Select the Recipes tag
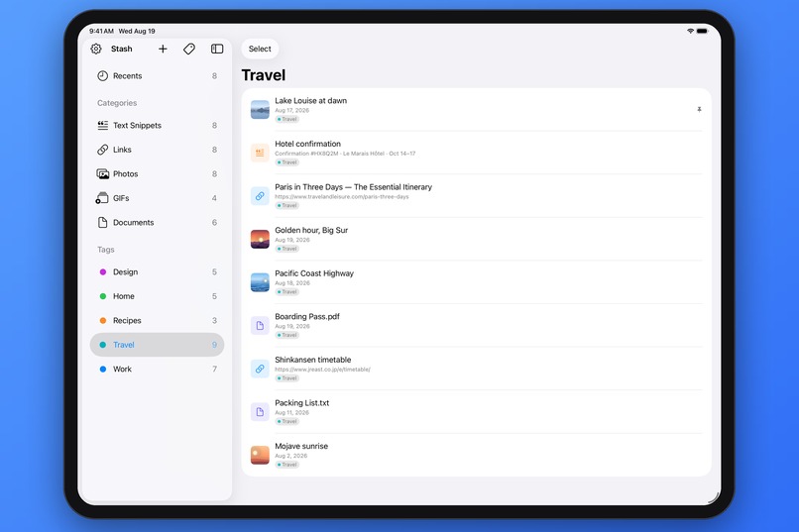Screen dimensions: 799x532 [x=157, y=321]
